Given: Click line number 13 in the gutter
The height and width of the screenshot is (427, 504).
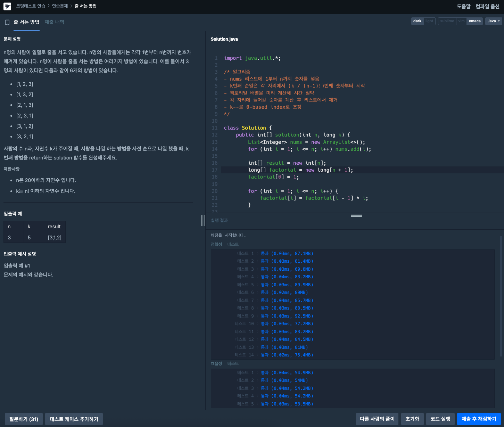Looking at the screenshot, I should click(215, 142).
